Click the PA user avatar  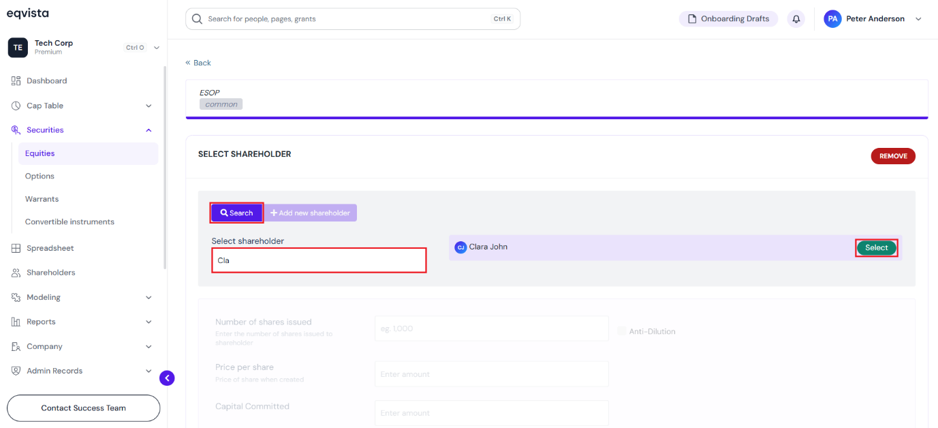click(x=832, y=19)
